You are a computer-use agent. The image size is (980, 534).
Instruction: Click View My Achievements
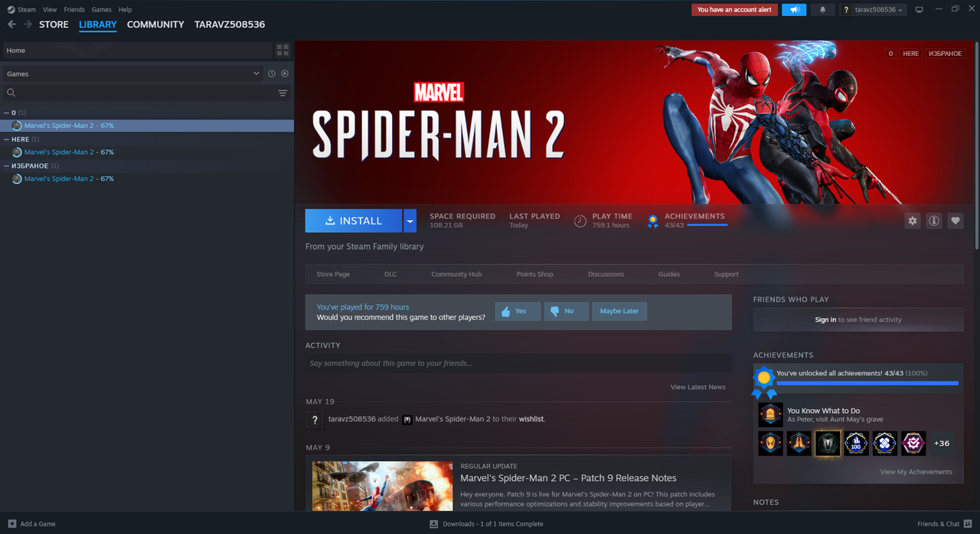point(916,472)
